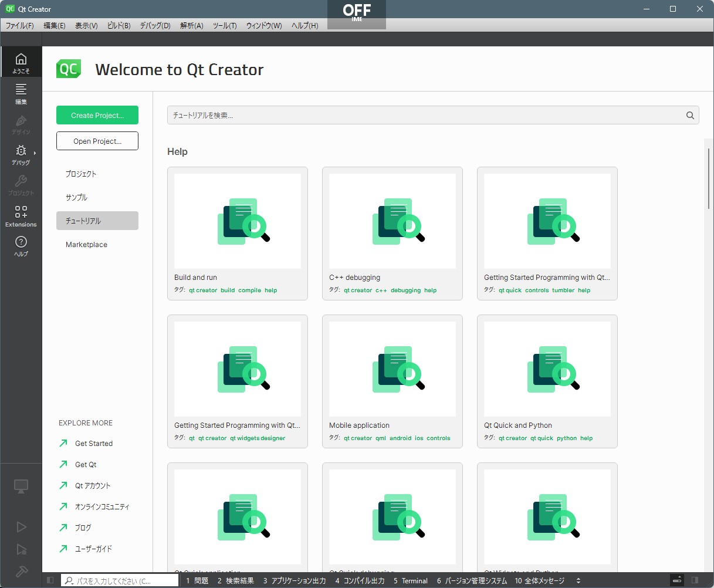Open the Extensions mode
Screen dimensions: 714x588
pos(21,215)
